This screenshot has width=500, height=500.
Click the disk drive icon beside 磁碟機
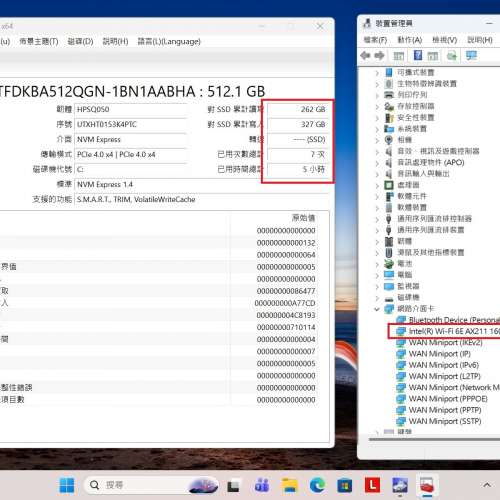click(x=389, y=298)
